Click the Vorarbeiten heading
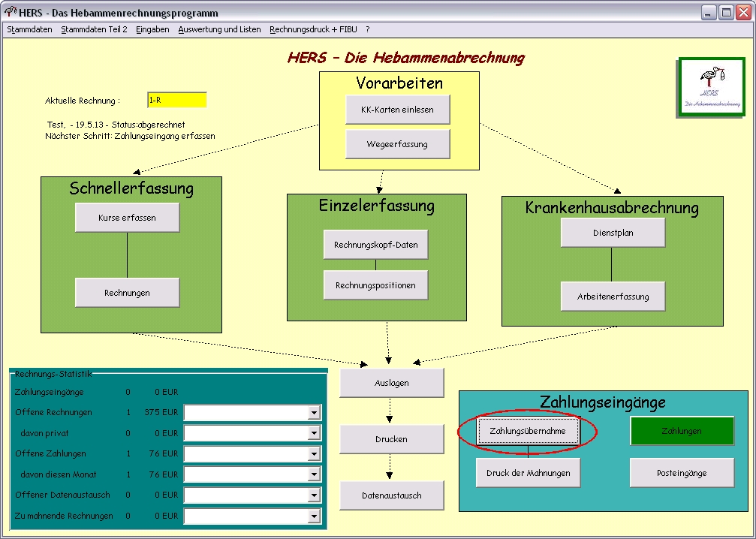Screen dimensions: 756x539 tap(399, 83)
